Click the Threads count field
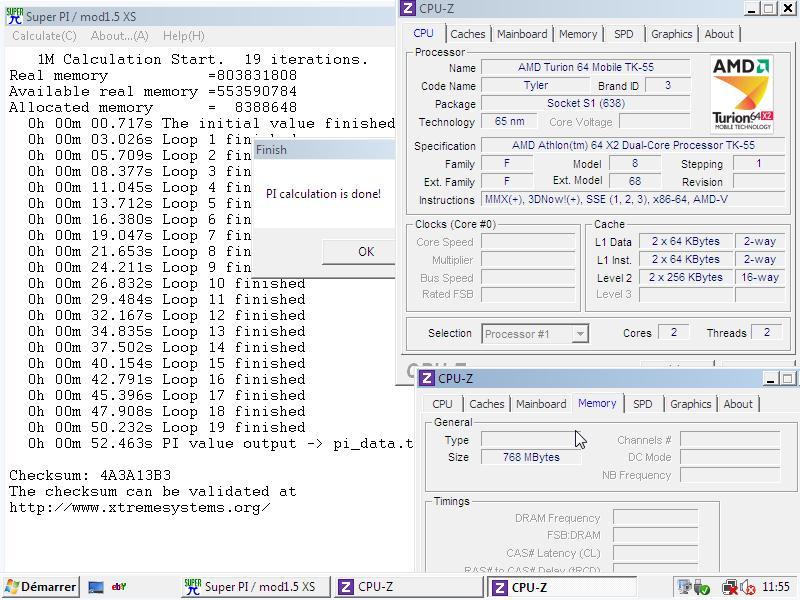The image size is (800, 600). tap(767, 333)
